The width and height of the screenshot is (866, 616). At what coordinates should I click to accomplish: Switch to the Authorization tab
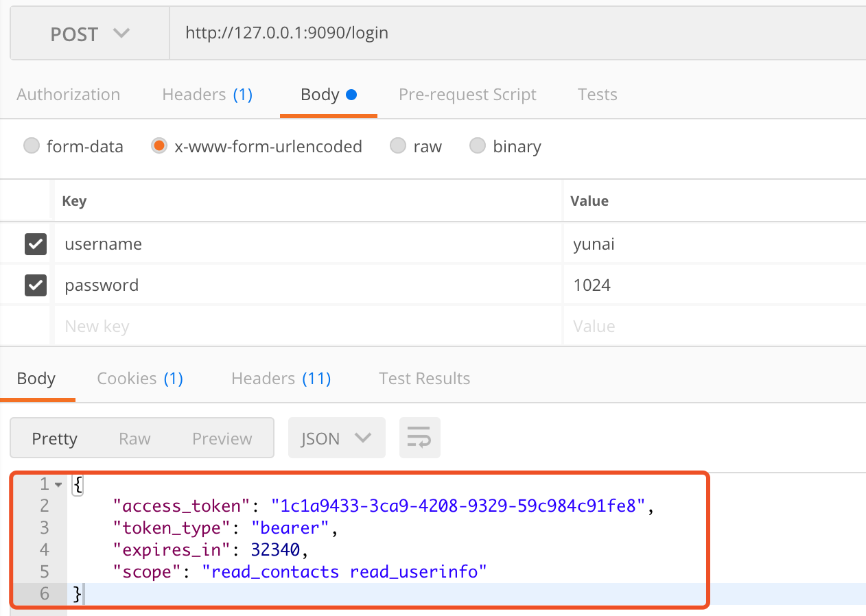click(x=68, y=95)
